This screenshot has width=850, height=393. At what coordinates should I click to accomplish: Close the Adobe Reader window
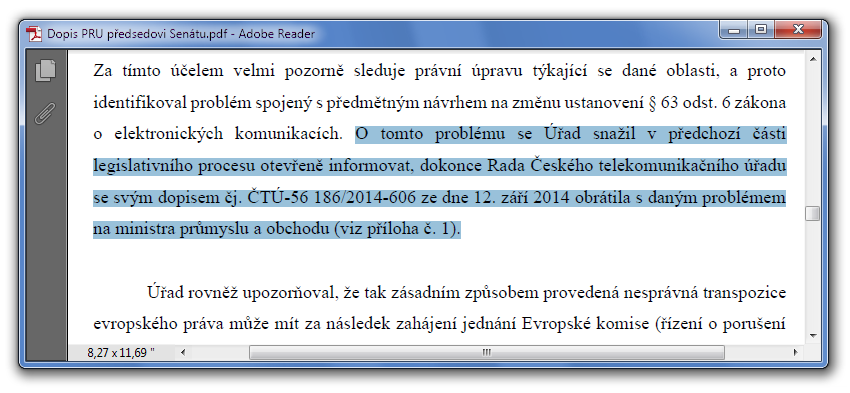[x=798, y=30]
